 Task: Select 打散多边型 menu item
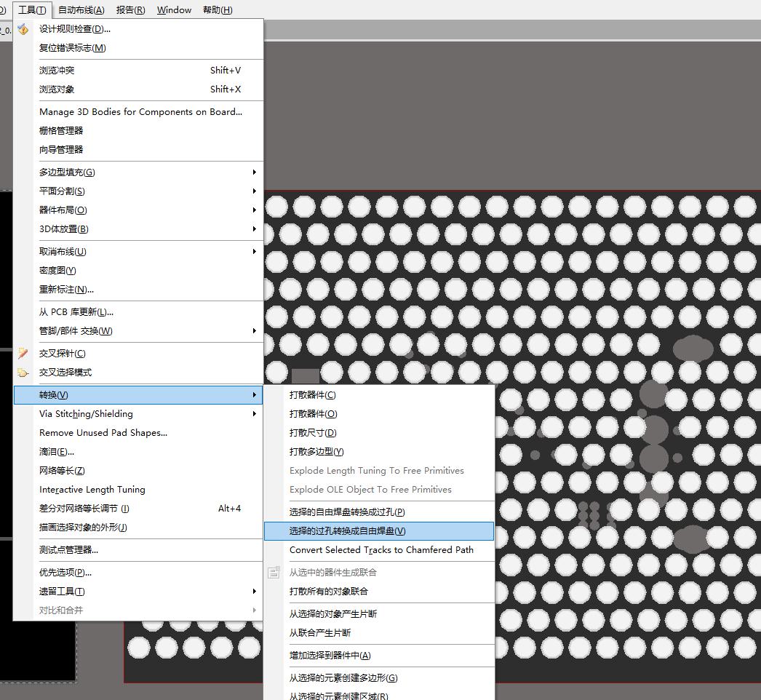tap(316, 452)
